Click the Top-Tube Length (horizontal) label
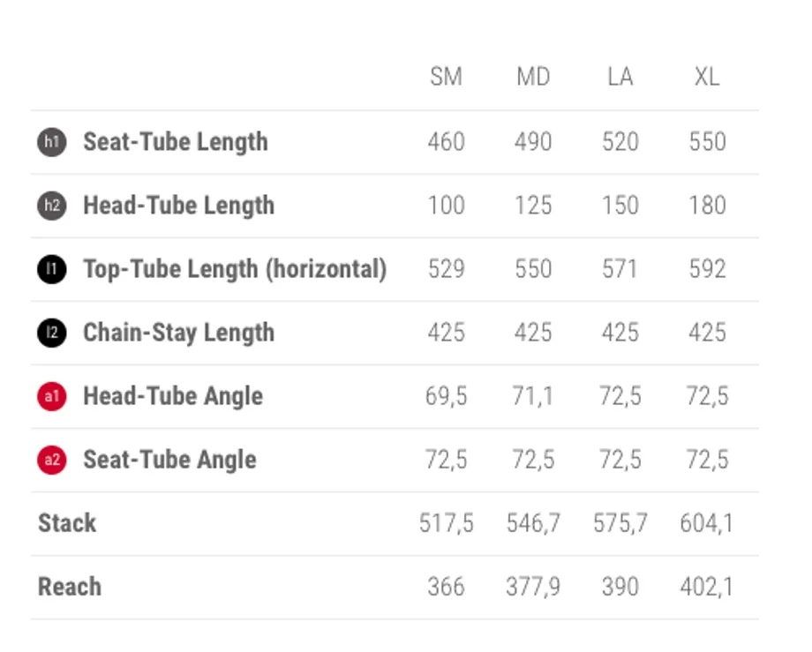The width and height of the screenshot is (812, 652). point(235,270)
